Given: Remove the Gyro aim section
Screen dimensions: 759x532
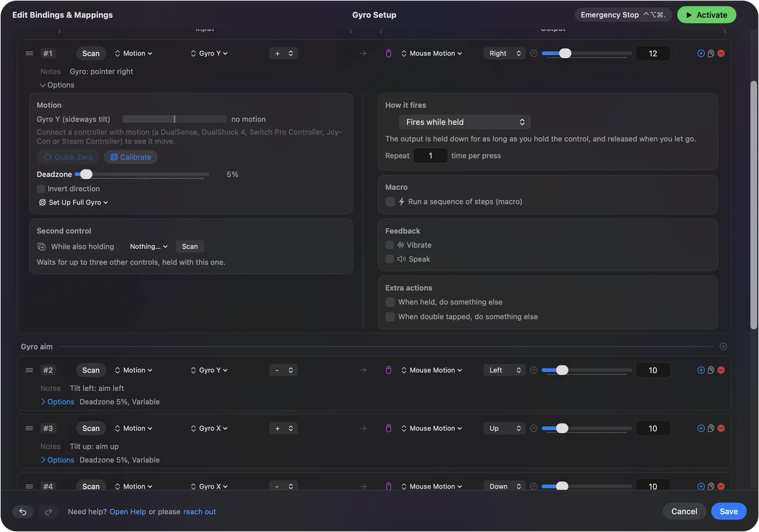Looking at the screenshot, I should 723,347.
